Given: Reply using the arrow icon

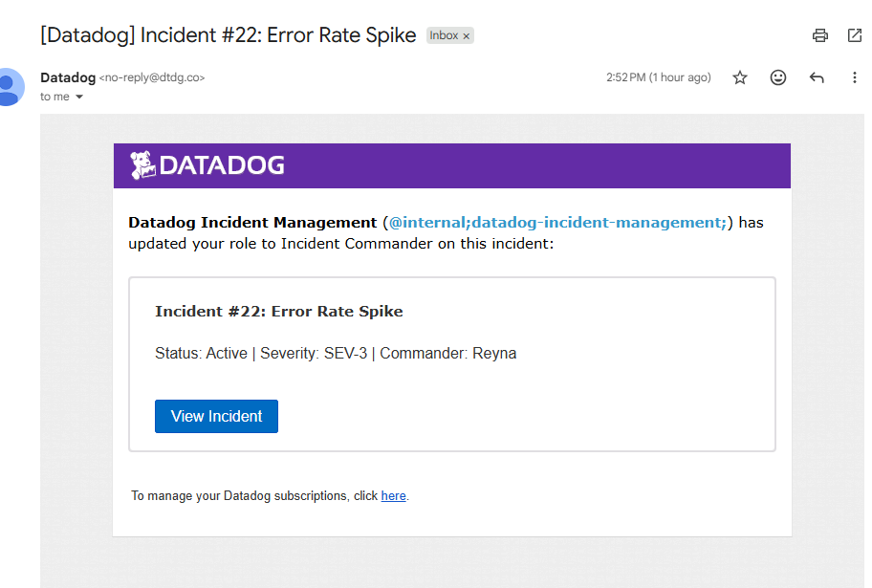Looking at the screenshot, I should click(817, 77).
